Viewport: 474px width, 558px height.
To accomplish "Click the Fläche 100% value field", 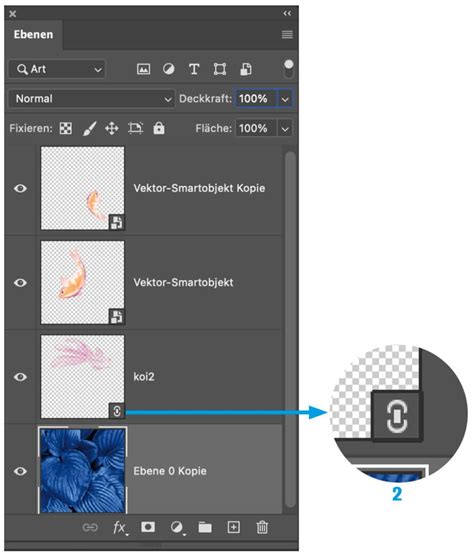I will [x=256, y=128].
